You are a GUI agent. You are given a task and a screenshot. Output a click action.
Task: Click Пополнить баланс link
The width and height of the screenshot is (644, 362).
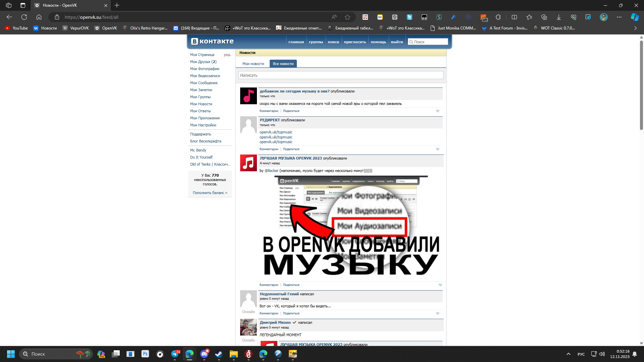point(210,193)
